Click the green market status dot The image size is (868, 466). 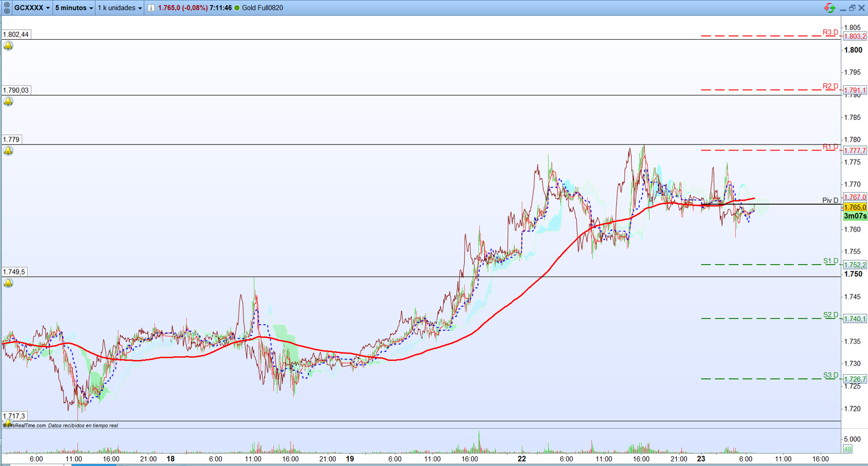237,8
